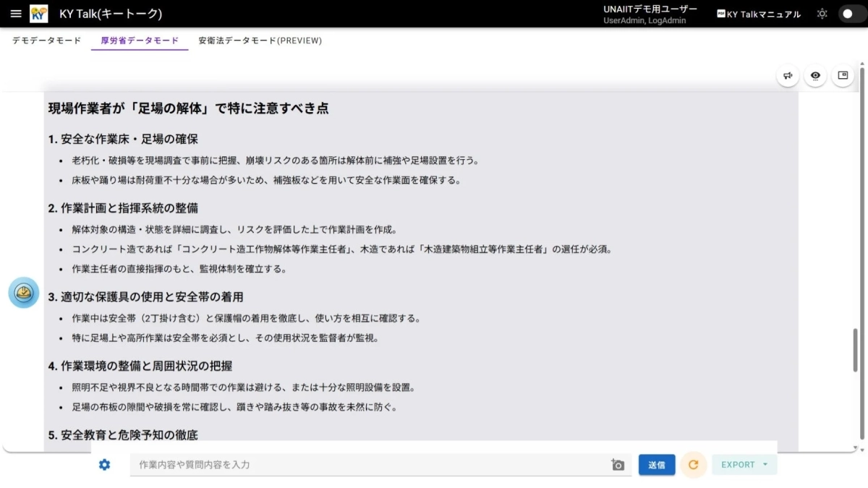Open the KY Talkマニュアル link
Viewport: 868px width, 488px height.
764,13
